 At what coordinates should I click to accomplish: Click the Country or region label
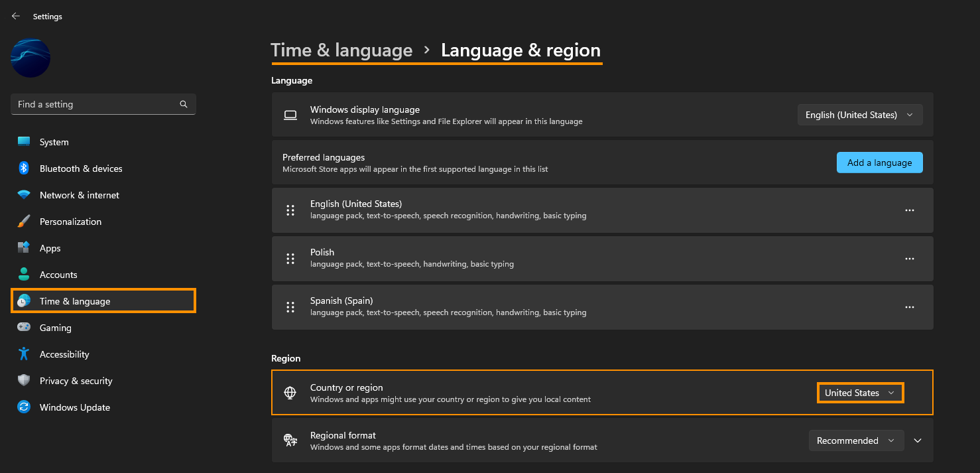point(347,387)
